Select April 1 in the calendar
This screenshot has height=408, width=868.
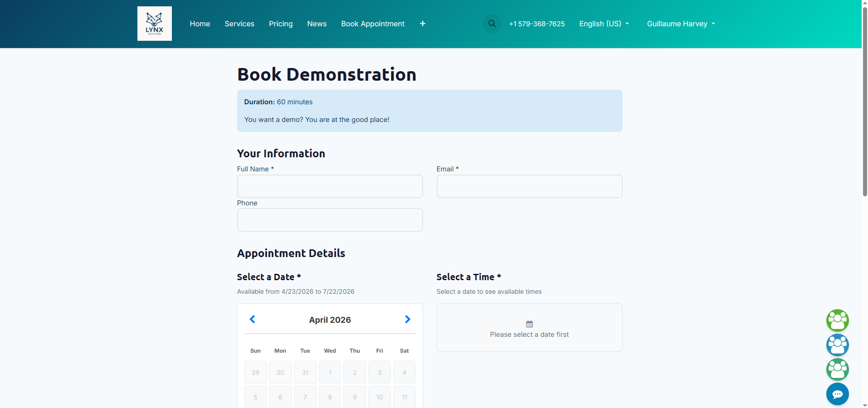330,372
